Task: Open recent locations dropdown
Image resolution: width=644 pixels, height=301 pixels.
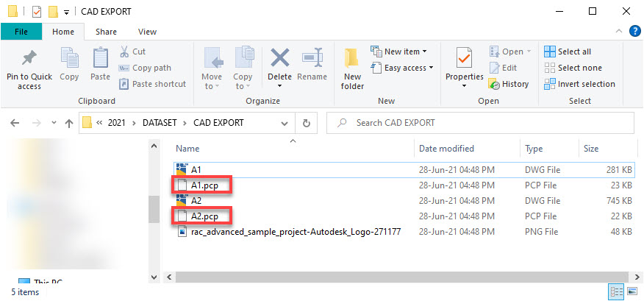Action: pyautogui.click(x=54, y=123)
